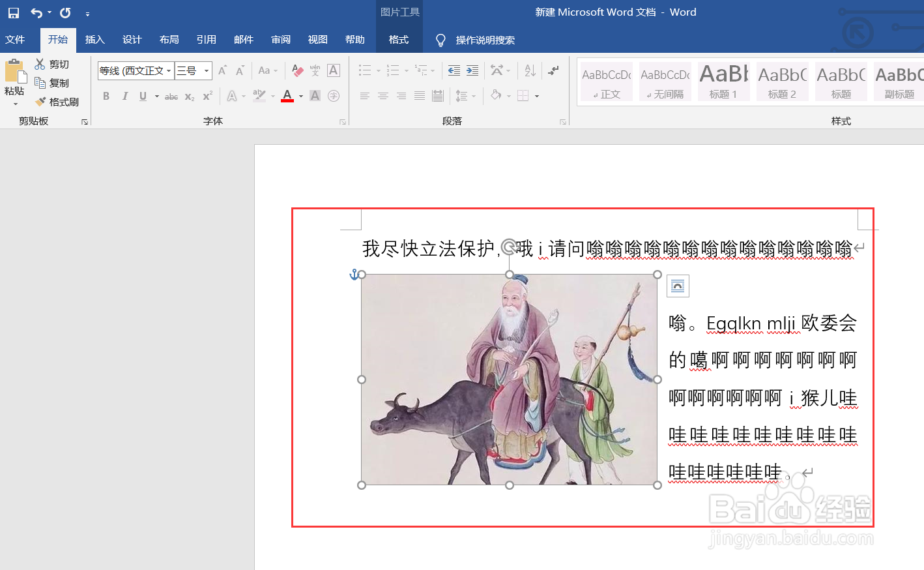
Task: Open the font color dropdown arrow
Action: [301, 96]
